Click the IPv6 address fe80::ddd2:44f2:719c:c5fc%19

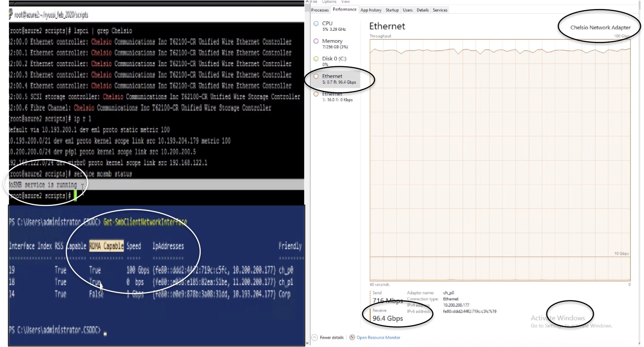[470, 312]
